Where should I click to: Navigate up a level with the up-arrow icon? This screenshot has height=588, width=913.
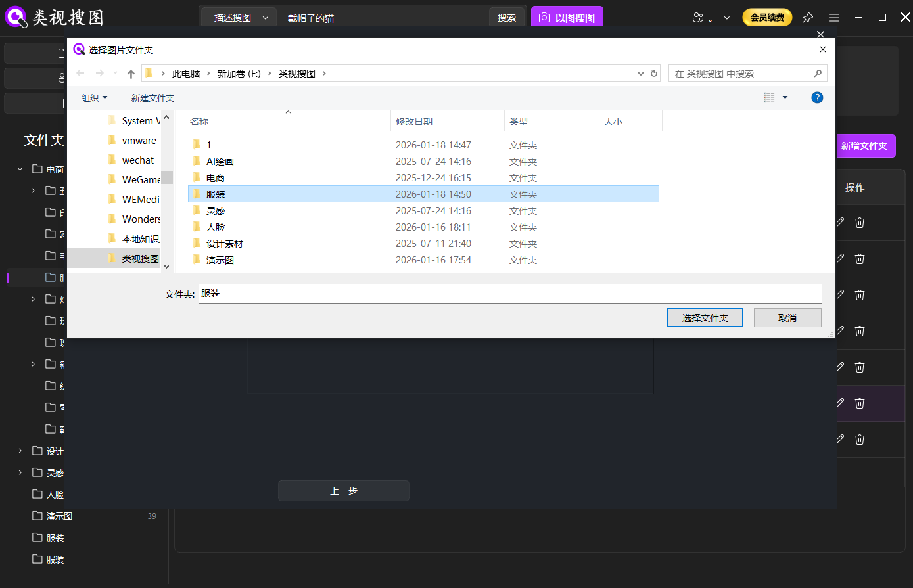[130, 73]
